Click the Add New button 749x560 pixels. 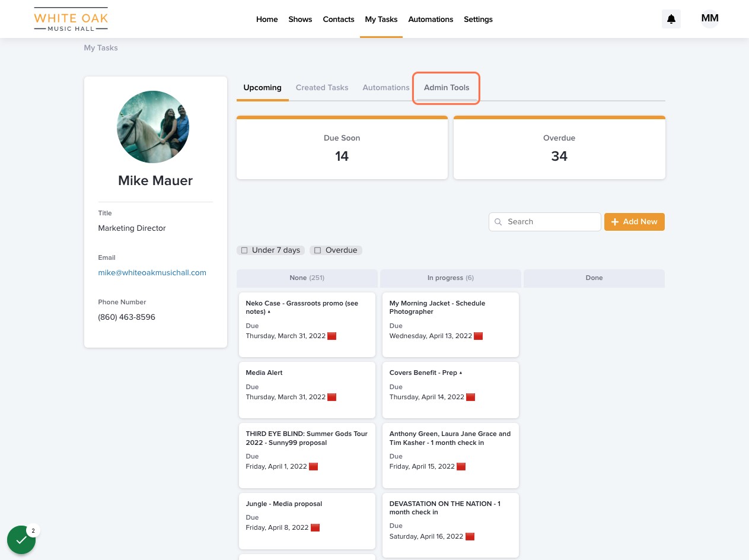635,222
